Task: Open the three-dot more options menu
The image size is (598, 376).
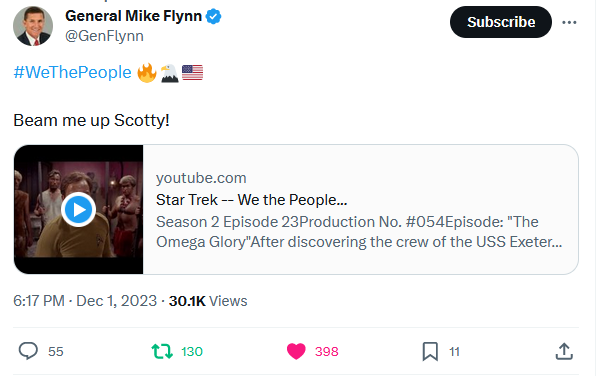Action: click(x=569, y=22)
